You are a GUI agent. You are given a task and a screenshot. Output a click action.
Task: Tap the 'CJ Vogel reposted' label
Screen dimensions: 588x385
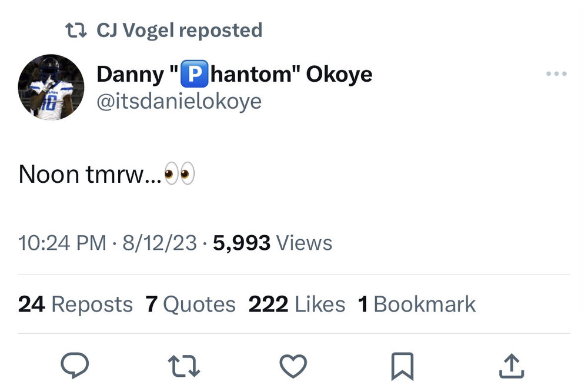click(x=179, y=30)
